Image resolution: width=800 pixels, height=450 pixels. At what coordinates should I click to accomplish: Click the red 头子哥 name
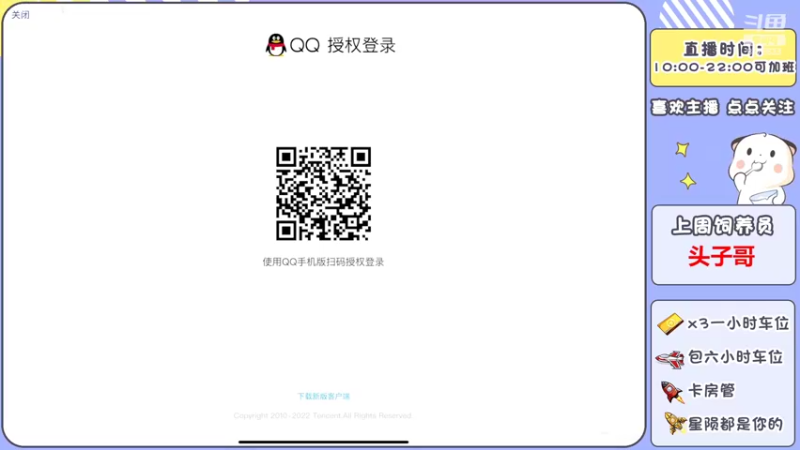point(721,256)
